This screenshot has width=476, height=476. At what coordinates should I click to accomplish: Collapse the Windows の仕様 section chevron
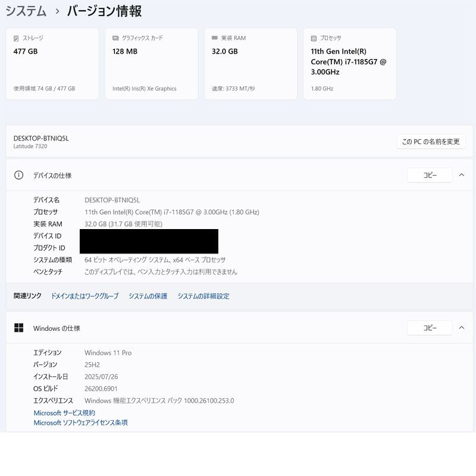point(462,328)
